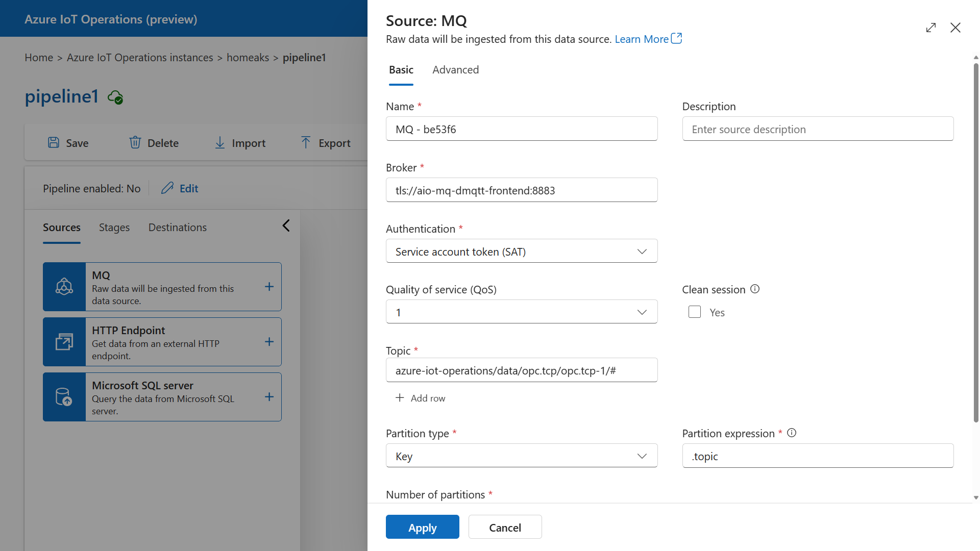Open Azure IoT Operations instances breadcrumb
980x551 pixels.
pos(140,58)
